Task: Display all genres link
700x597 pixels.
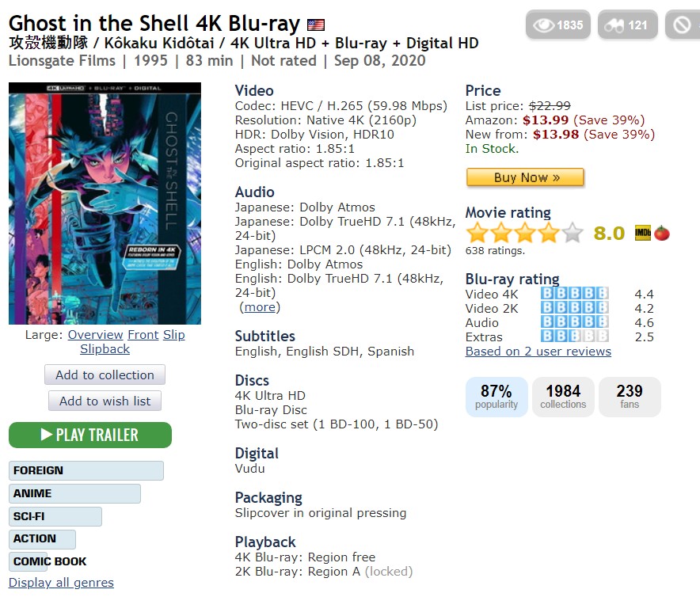Action: coord(61,582)
